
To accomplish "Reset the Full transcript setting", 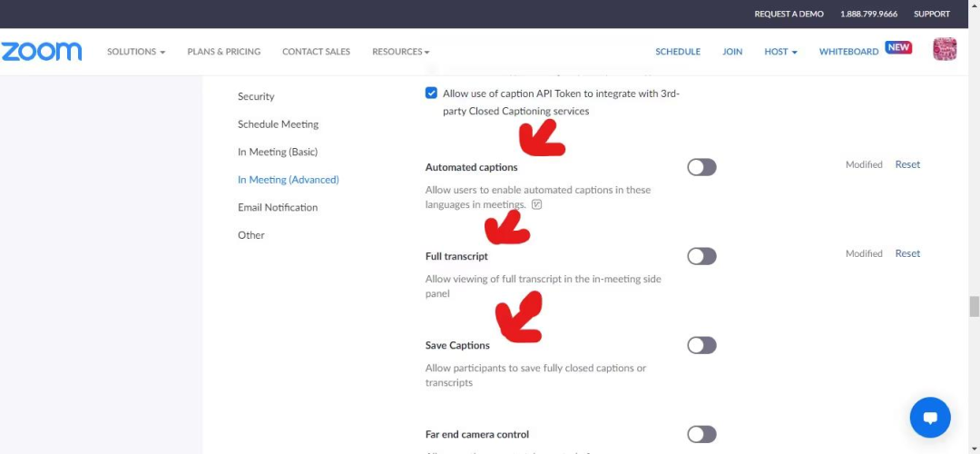I will (x=907, y=253).
